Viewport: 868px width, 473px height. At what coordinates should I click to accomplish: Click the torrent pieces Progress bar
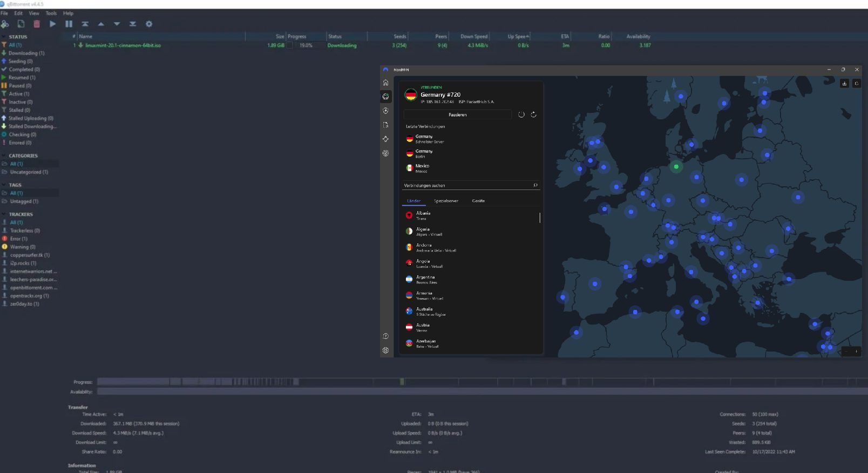(x=483, y=382)
